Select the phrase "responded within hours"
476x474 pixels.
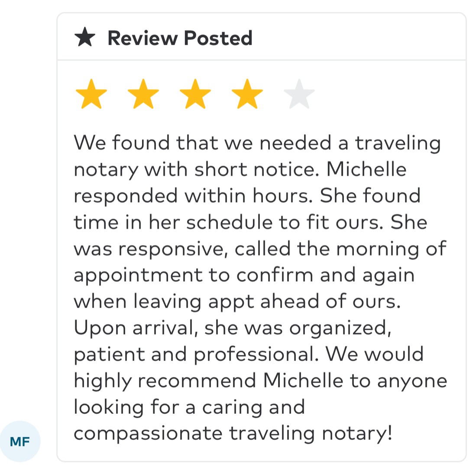point(193,196)
